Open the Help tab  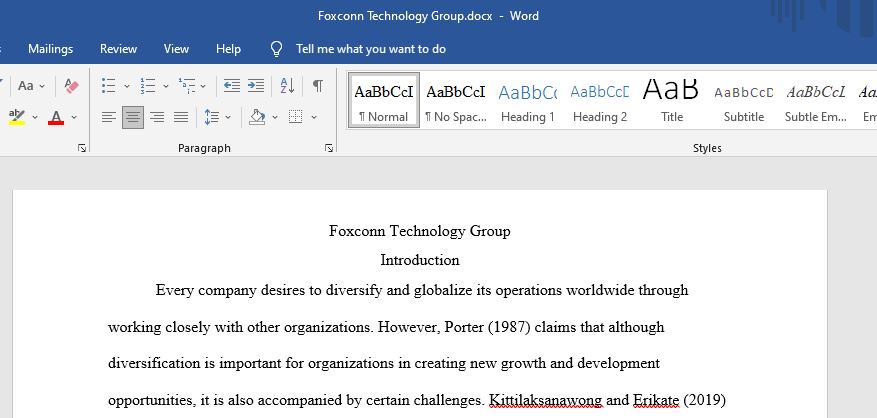228,49
